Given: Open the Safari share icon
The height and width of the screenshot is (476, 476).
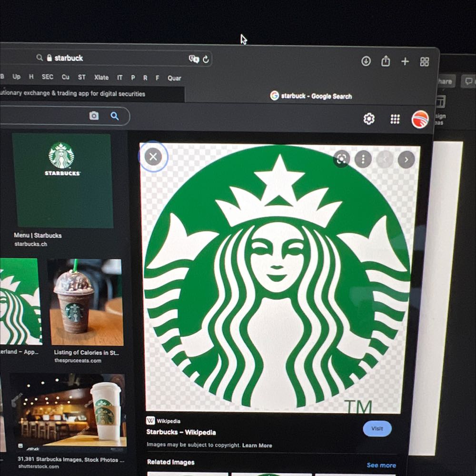Looking at the screenshot, I should [386, 61].
